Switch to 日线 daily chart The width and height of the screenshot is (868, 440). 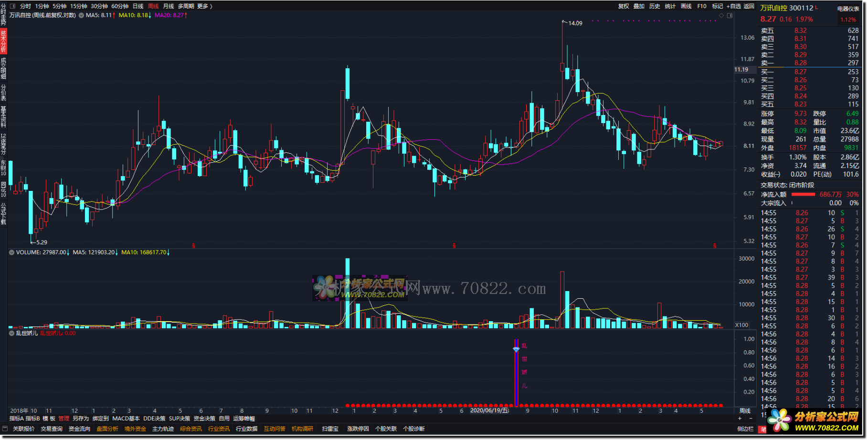138,6
